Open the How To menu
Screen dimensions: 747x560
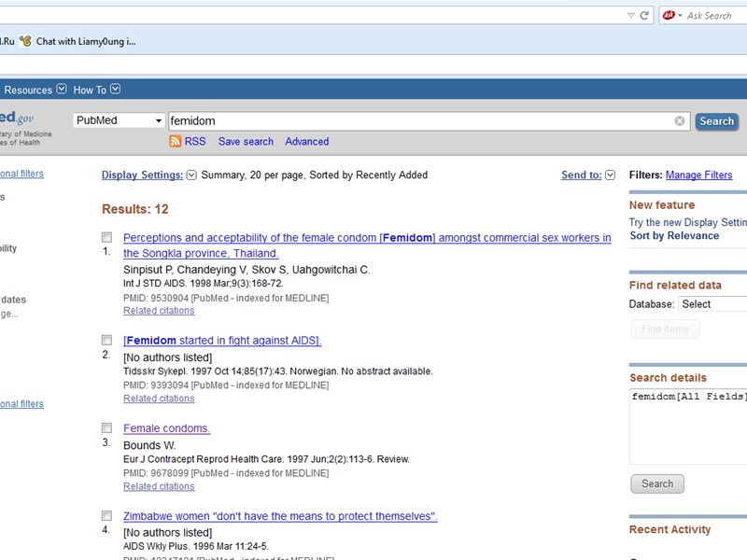(97, 90)
